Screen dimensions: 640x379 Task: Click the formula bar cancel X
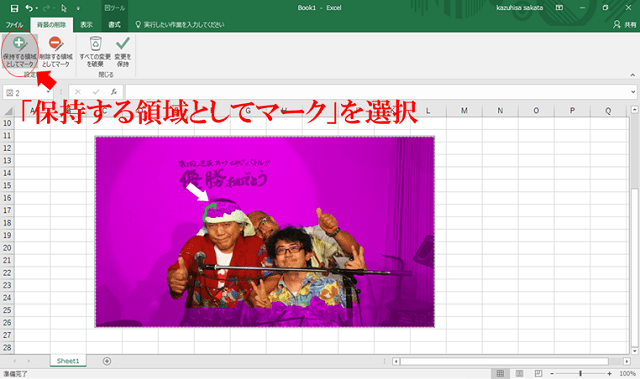(78, 92)
